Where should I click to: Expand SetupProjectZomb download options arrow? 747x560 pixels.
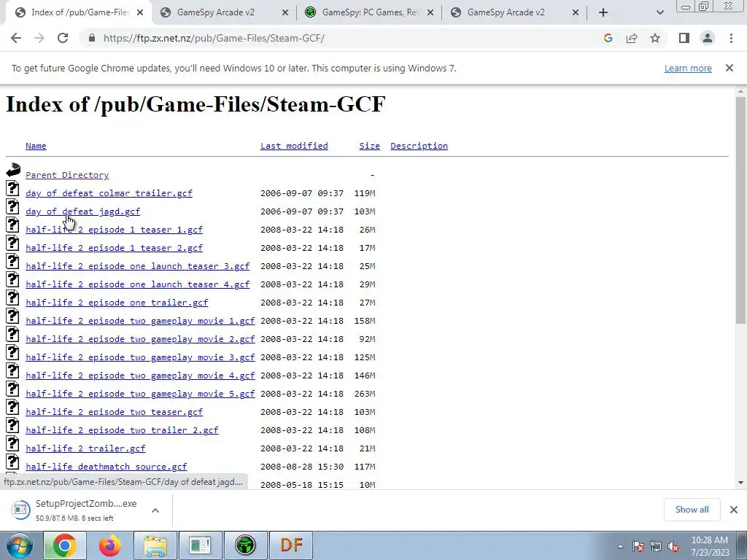tap(155, 510)
